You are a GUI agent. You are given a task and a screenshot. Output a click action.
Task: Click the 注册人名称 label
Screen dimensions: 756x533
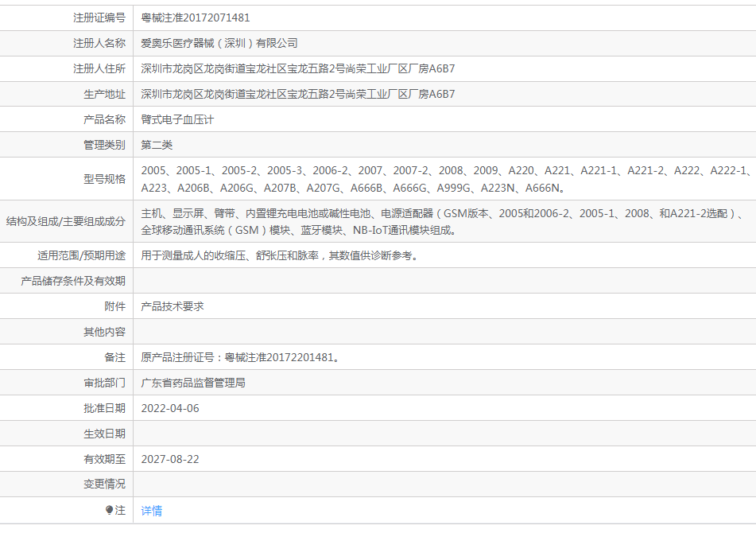coord(99,44)
